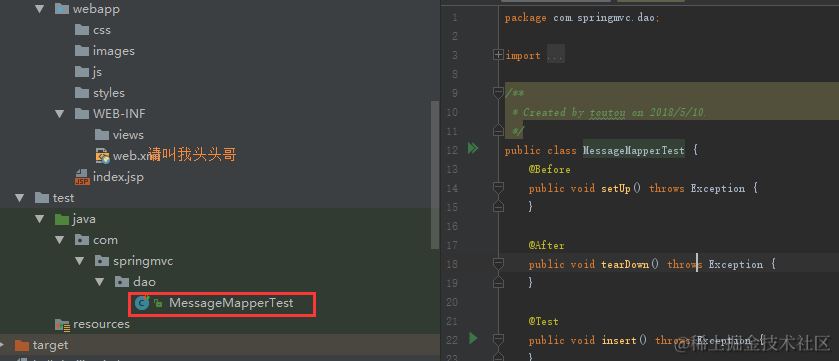839x361 pixels.
Task: Expand the folded import block
Action: click(x=498, y=55)
